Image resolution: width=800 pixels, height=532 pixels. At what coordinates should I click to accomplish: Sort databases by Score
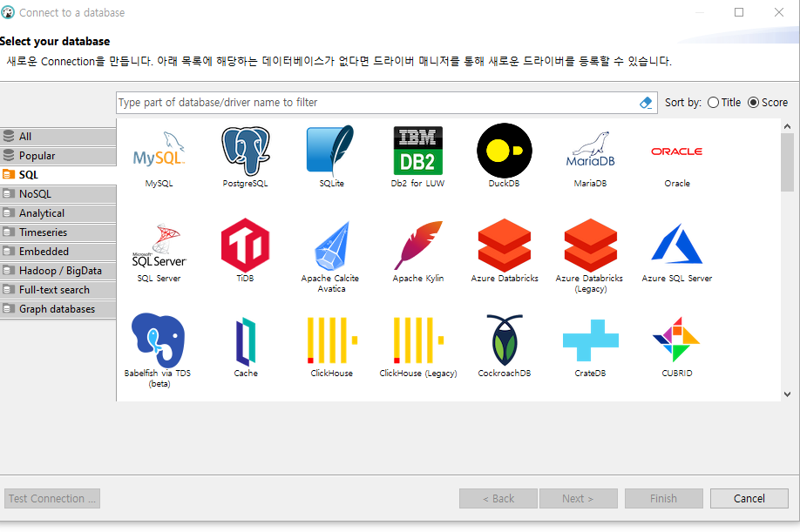pyautogui.click(x=768, y=103)
